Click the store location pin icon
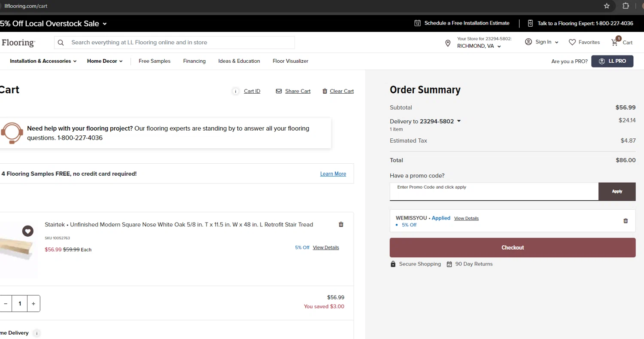The width and height of the screenshot is (644, 339). point(448,43)
